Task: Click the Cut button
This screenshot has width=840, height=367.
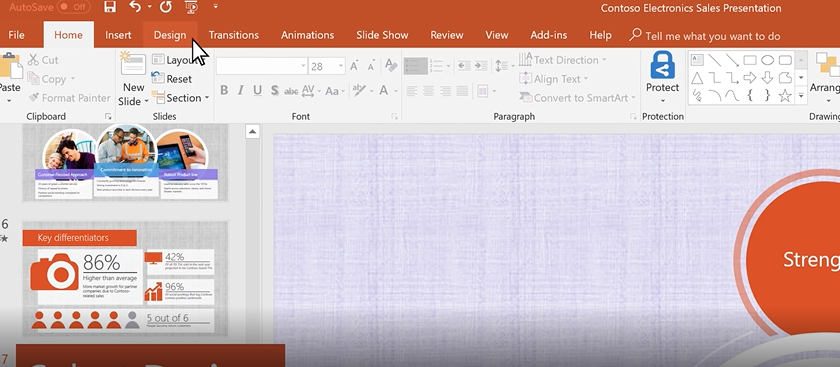Action: click(x=43, y=59)
